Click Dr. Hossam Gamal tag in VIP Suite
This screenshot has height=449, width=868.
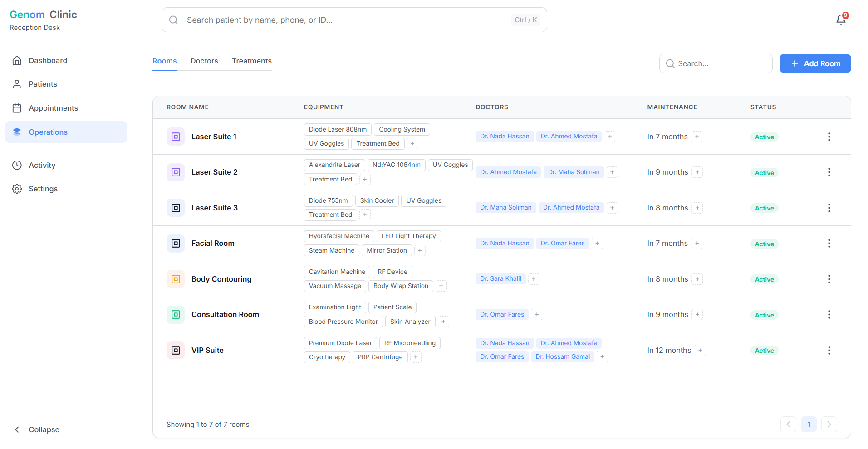pos(563,356)
